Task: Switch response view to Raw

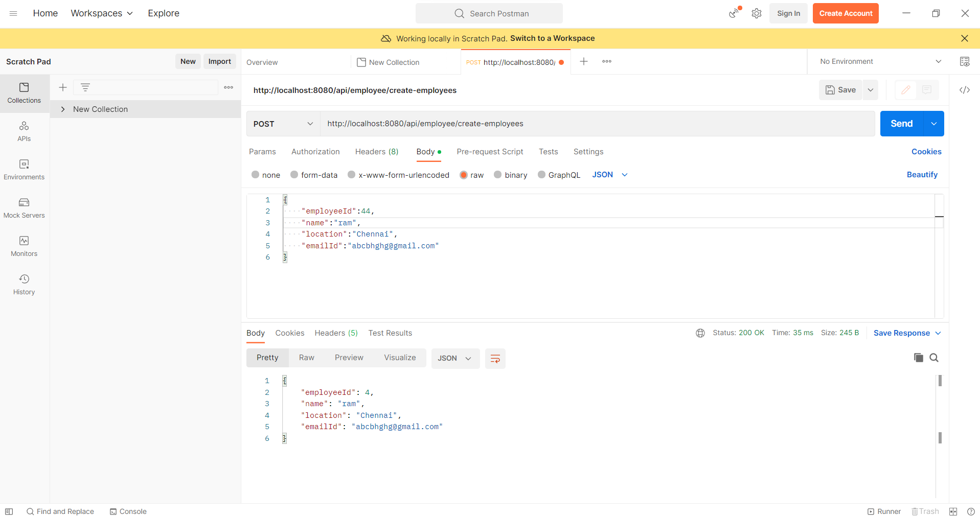Action: click(x=307, y=358)
